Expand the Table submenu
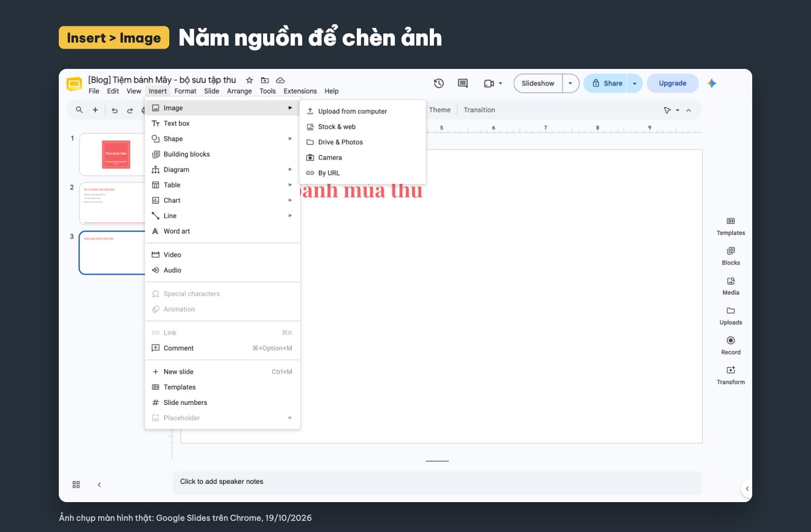 [x=223, y=185]
